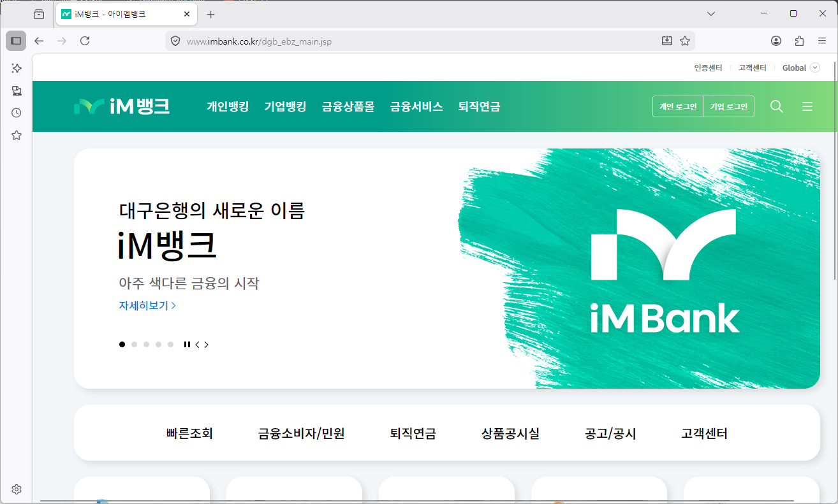This screenshot has width=838, height=504.
Task: Open the 상품공시실 quick link
Action: pos(510,434)
